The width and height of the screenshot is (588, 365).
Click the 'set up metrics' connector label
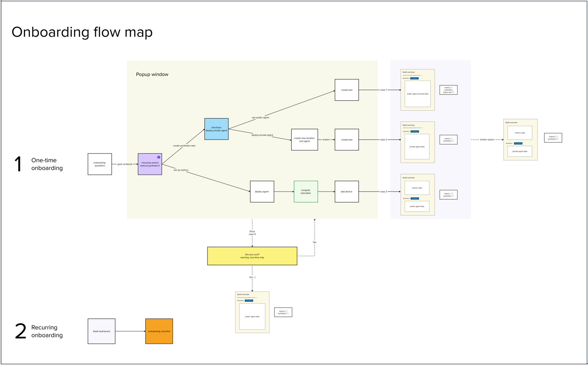(x=181, y=170)
